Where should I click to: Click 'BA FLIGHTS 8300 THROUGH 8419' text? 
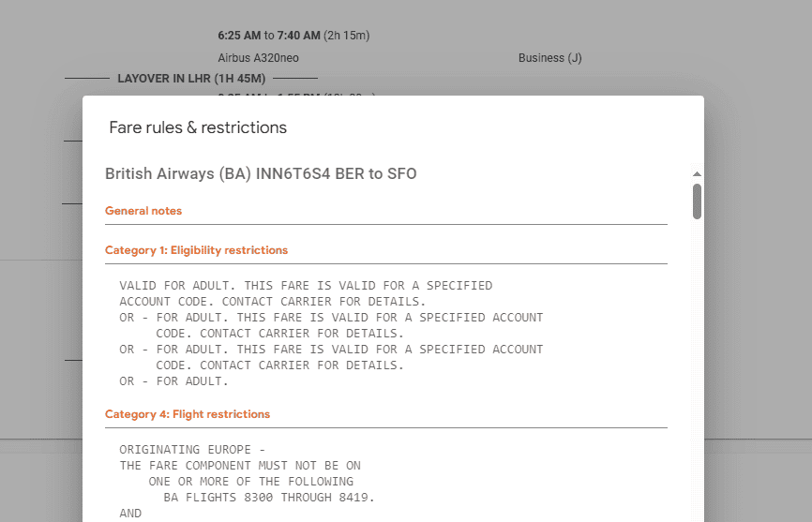click(268, 498)
